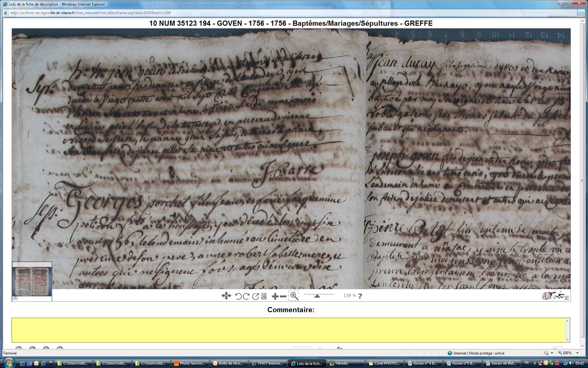Activate the magnifier zone zoom tool
The image size is (588, 368).
tap(294, 296)
